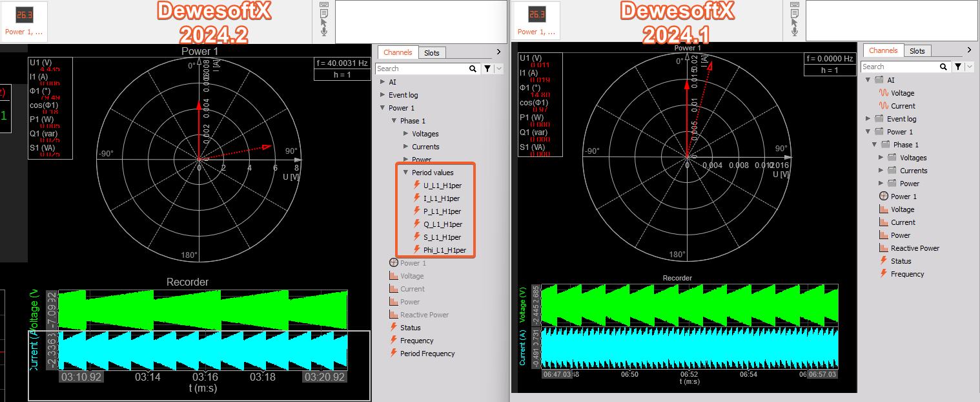Collapse the 2024.2 Channels panel with the right chevron

click(498, 52)
